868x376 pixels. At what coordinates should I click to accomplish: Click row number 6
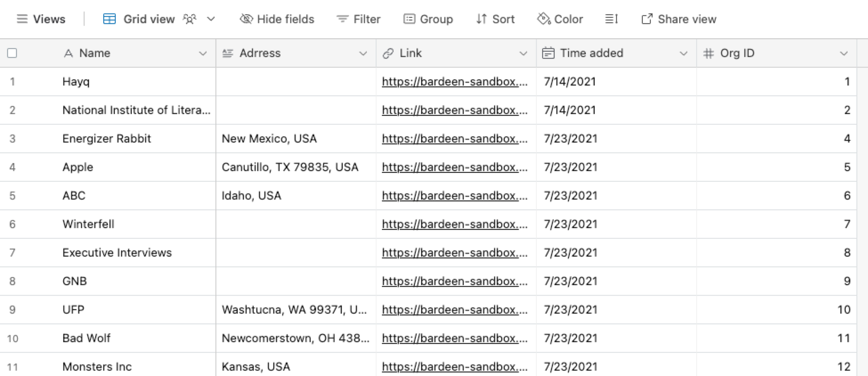tap(12, 224)
